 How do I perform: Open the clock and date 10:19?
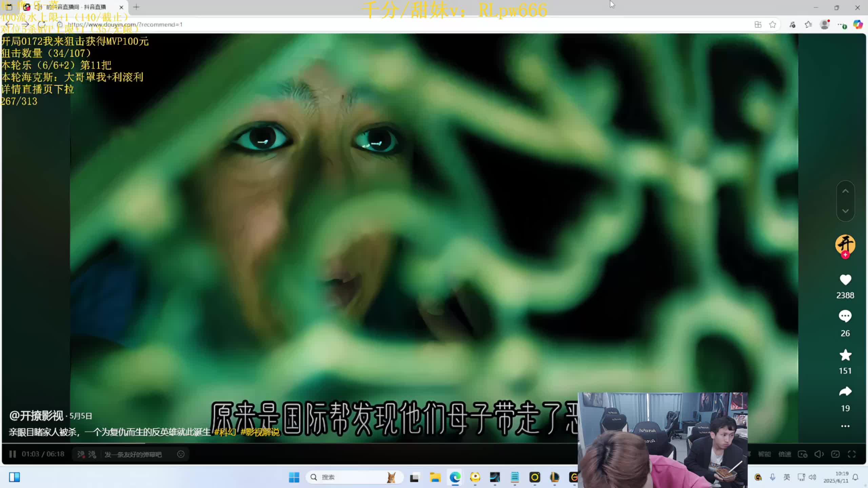[x=836, y=477]
